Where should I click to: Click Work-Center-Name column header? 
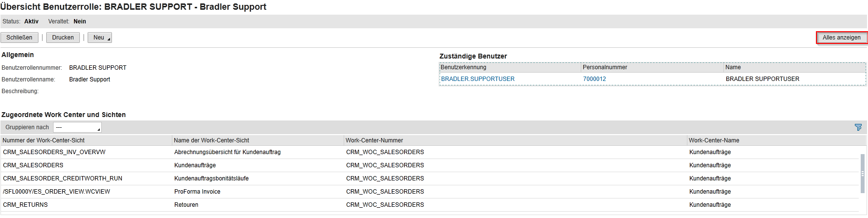773,140
